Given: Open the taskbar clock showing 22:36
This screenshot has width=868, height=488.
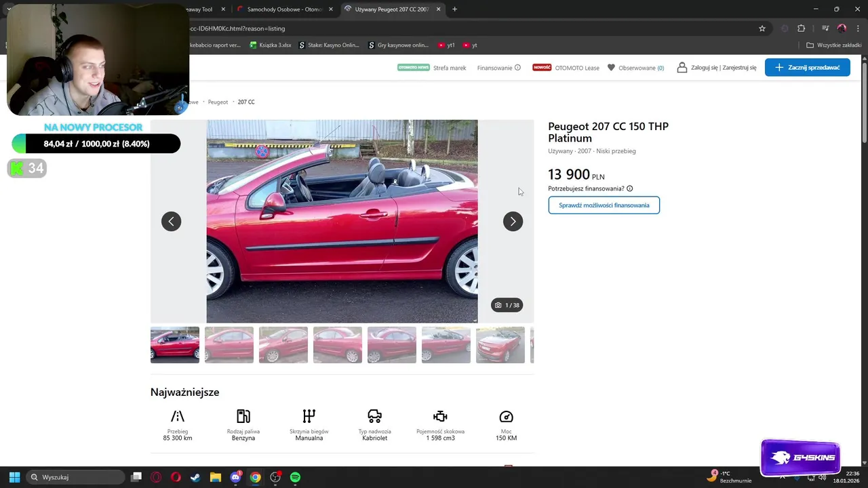Looking at the screenshot, I should point(846,477).
